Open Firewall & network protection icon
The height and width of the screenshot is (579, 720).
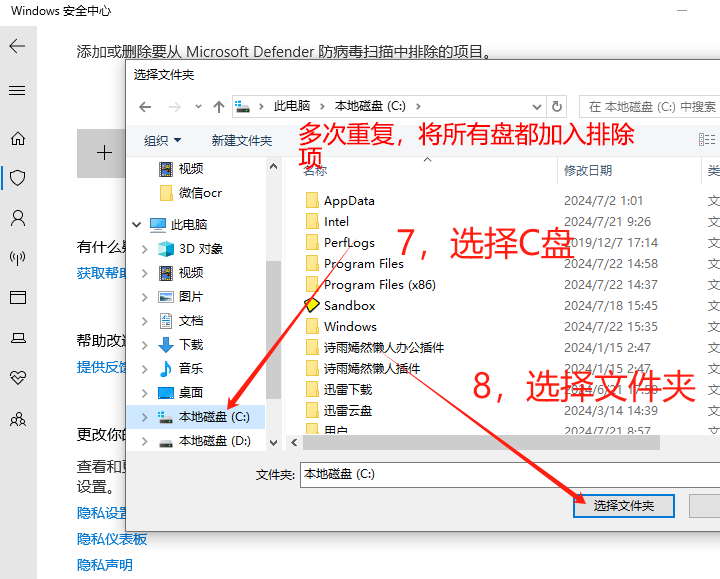[17, 258]
